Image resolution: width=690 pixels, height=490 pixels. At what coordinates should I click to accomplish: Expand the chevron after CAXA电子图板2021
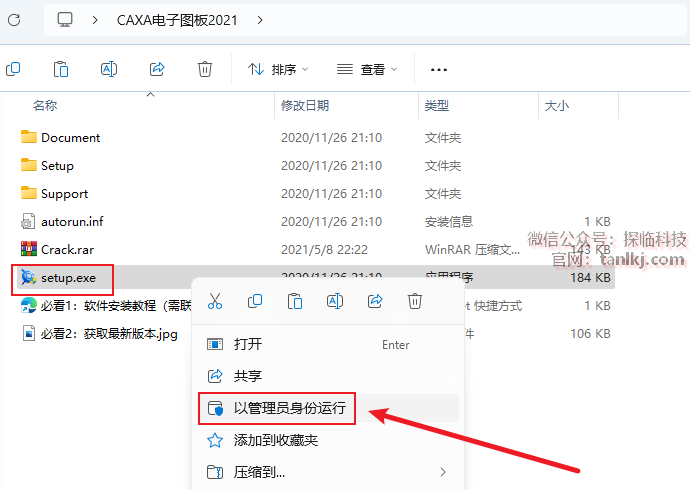pyautogui.click(x=260, y=20)
